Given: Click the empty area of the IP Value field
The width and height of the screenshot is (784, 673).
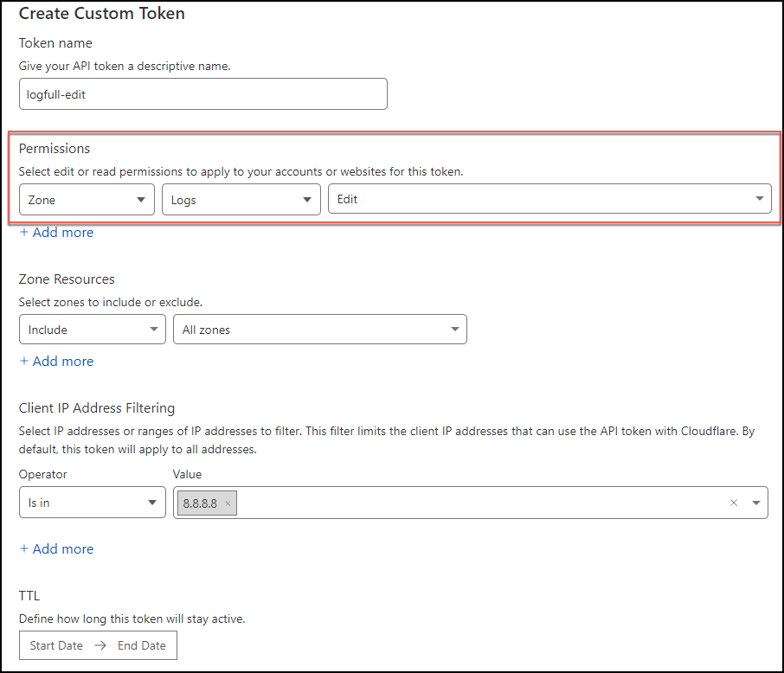Looking at the screenshot, I should (x=476, y=503).
